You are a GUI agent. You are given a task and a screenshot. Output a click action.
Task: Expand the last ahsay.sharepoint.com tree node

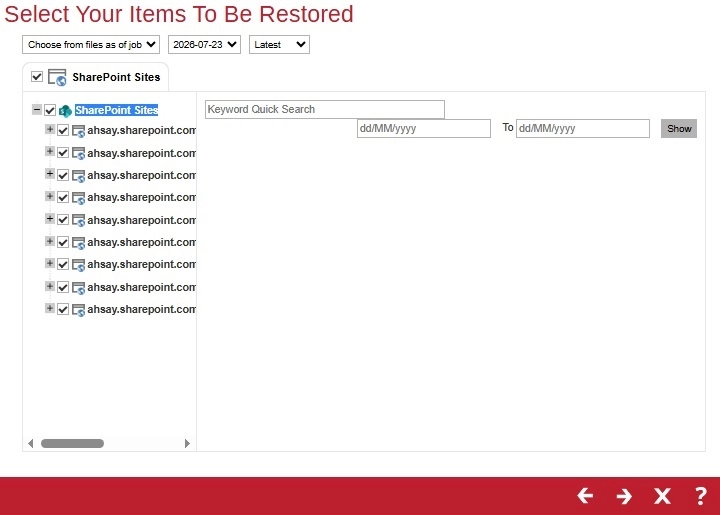tap(50, 308)
